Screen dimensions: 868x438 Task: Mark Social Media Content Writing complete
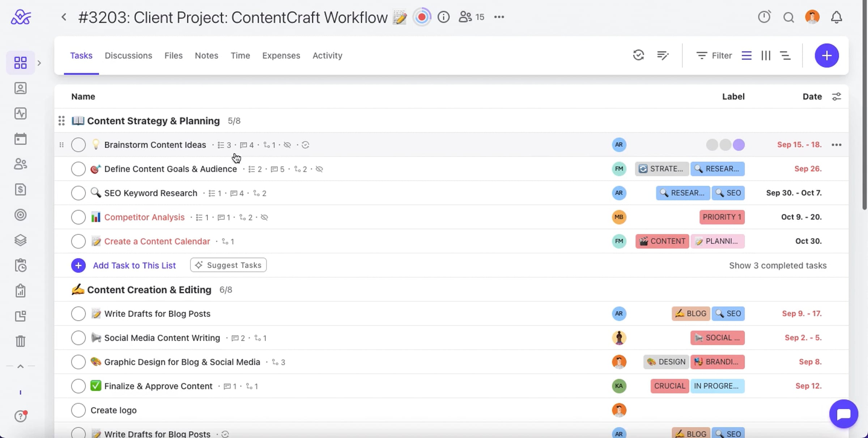pos(78,338)
